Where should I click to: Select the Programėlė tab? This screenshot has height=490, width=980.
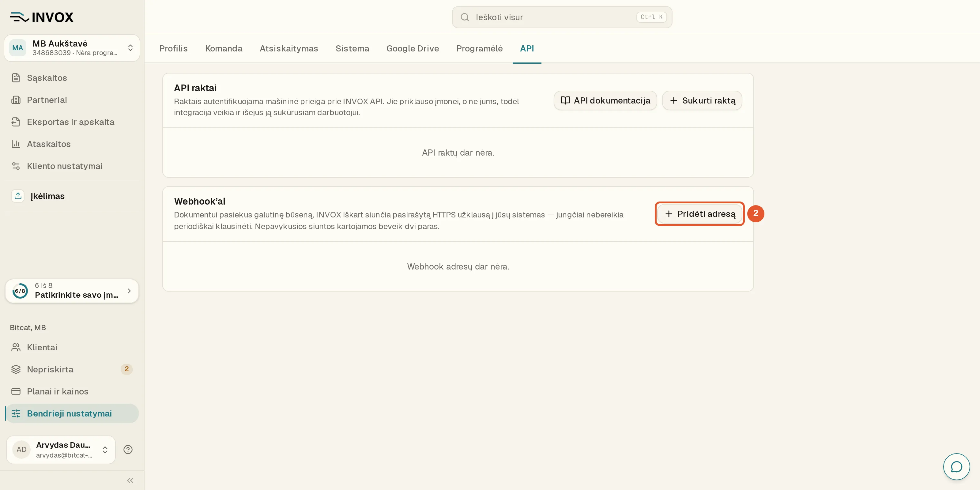pyautogui.click(x=479, y=49)
